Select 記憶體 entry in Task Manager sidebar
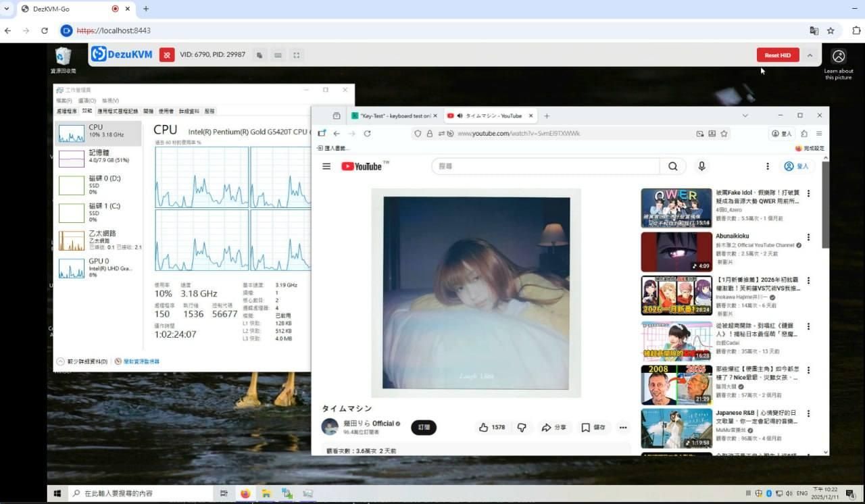 pyautogui.click(x=98, y=158)
